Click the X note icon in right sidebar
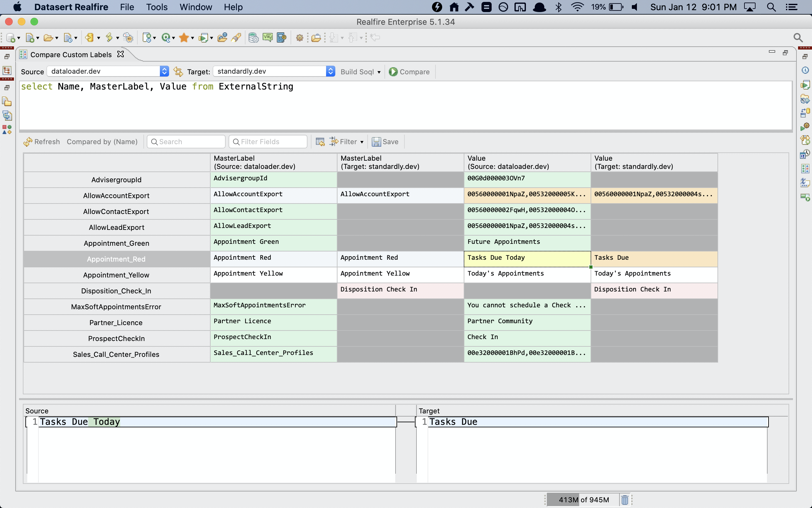This screenshot has height=508, width=812. pos(805,183)
